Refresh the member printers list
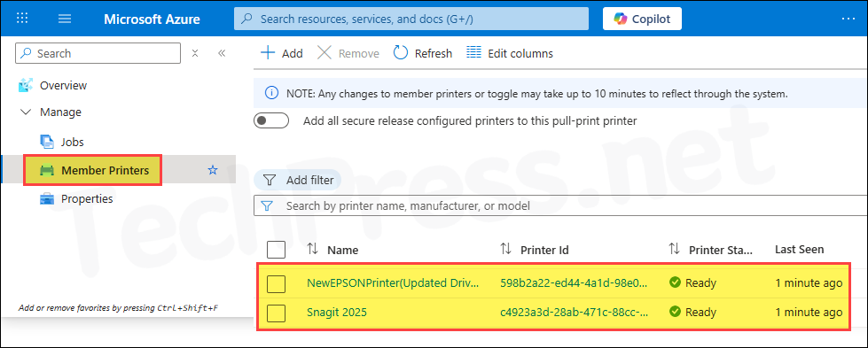 tap(422, 53)
